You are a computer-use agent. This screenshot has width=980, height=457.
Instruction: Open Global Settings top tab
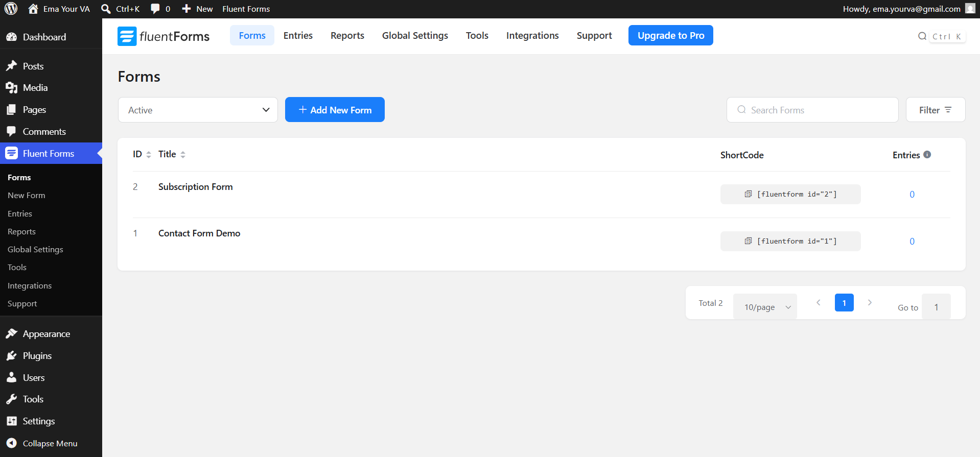(x=415, y=35)
